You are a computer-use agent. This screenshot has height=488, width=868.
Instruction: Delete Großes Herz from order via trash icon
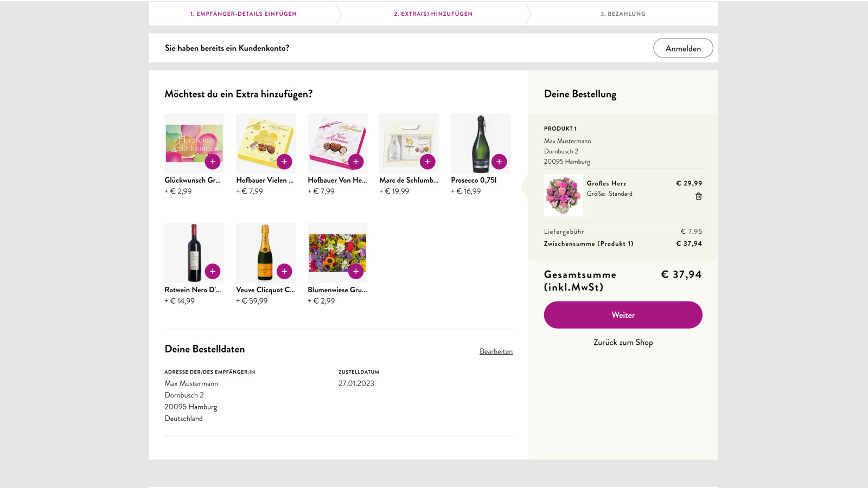click(x=699, y=196)
